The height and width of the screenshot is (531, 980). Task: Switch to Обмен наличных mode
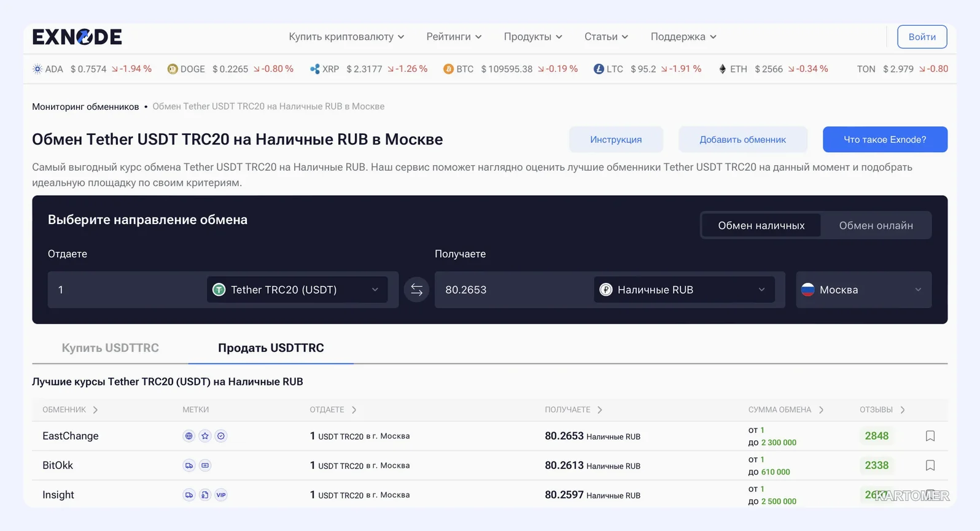pos(761,225)
